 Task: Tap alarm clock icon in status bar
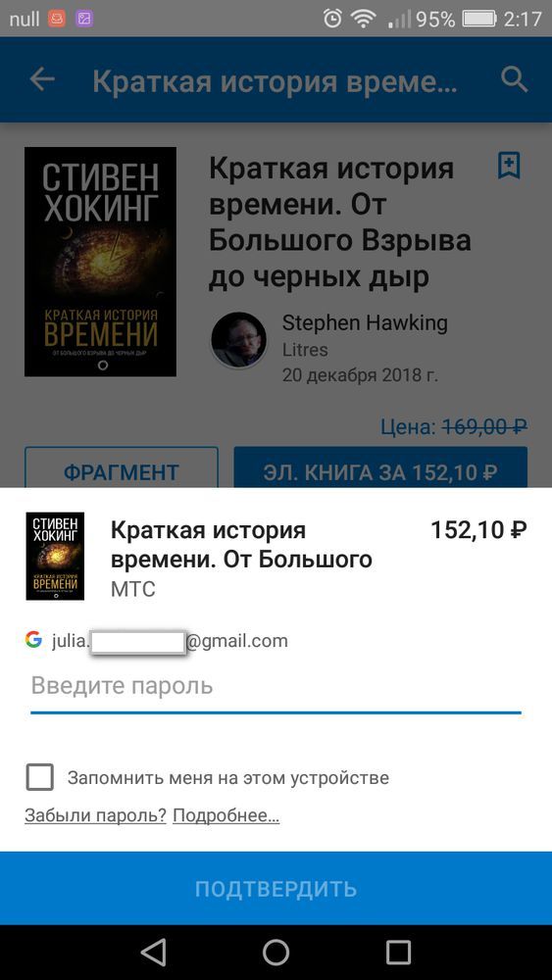pyautogui.click(x=332, y=19)
